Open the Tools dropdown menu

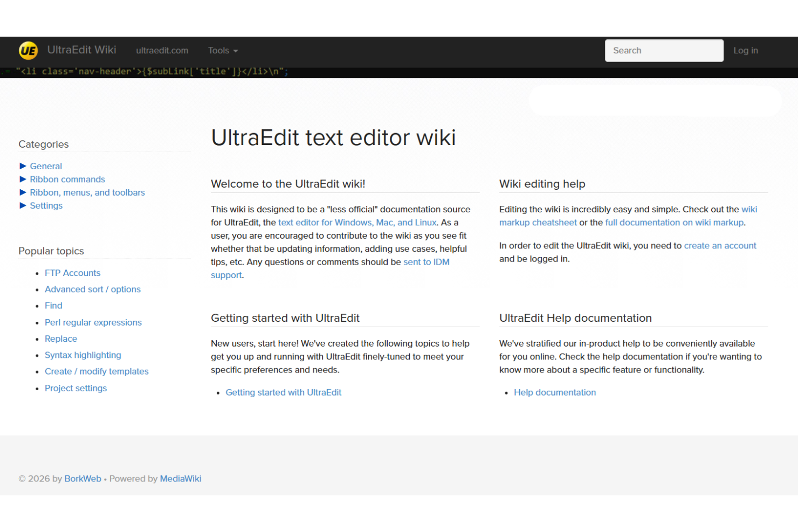[223, 51]
